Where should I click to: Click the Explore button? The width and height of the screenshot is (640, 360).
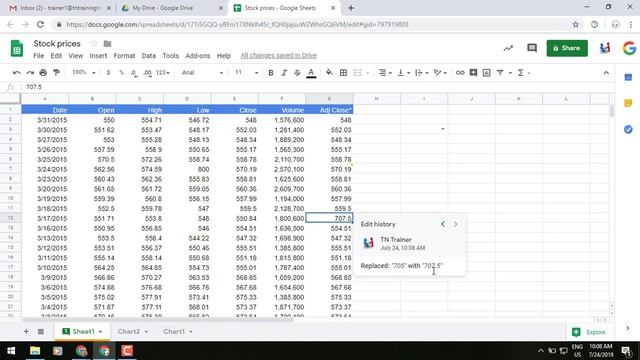(589, 332)
